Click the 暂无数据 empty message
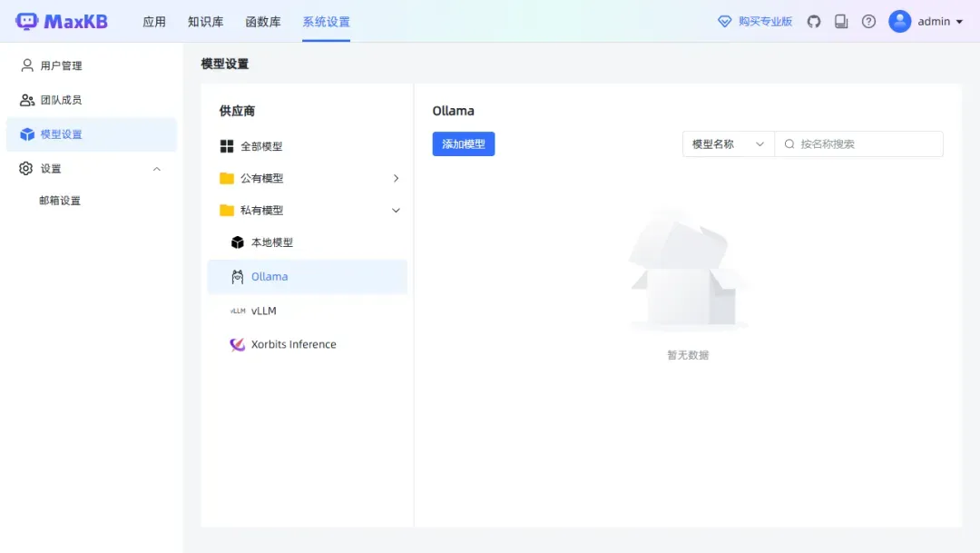The height and width of the screenshot is (553, 980). point(688,355)
